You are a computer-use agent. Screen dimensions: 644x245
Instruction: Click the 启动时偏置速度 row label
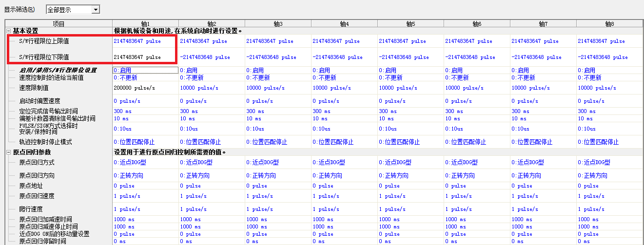click(40, 101)
